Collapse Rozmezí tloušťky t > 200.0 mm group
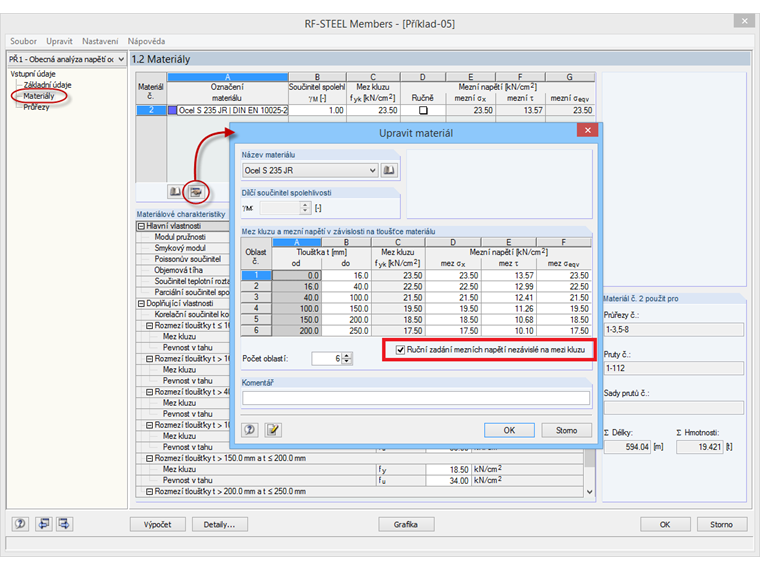 tap(150, 491)
